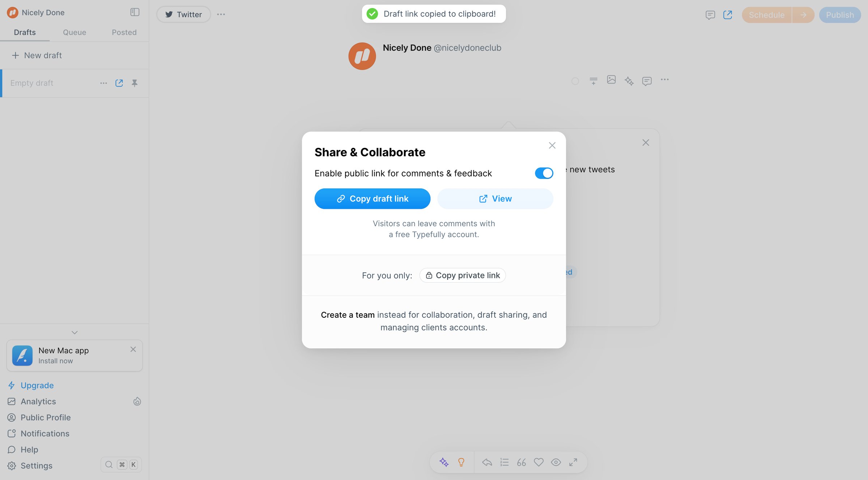Open AI sparkle in bottom toolbar

click(444, 462)
